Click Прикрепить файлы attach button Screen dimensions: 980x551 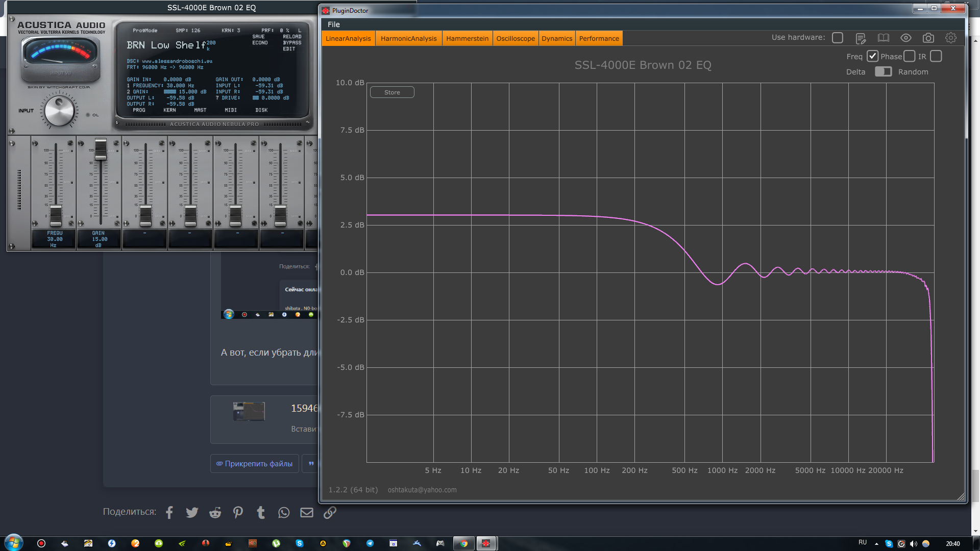pos(254,464)
